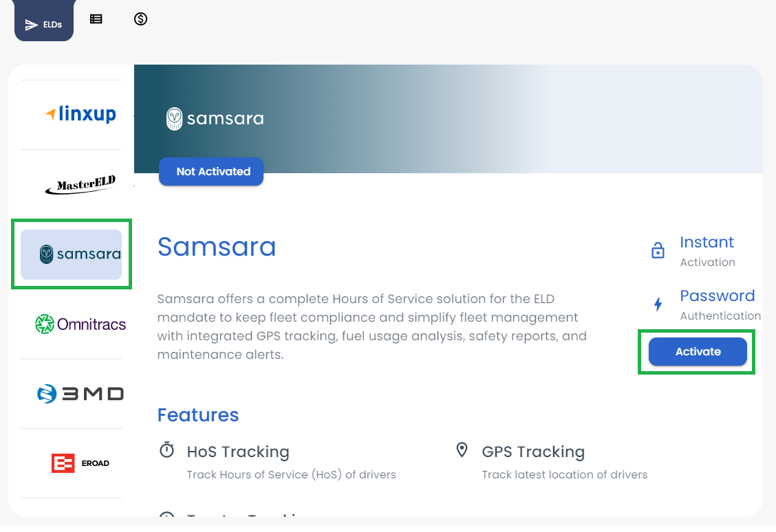Click the GPS Tracking location pin icon
Screen dimensions: 776x532
pos(462,450)
